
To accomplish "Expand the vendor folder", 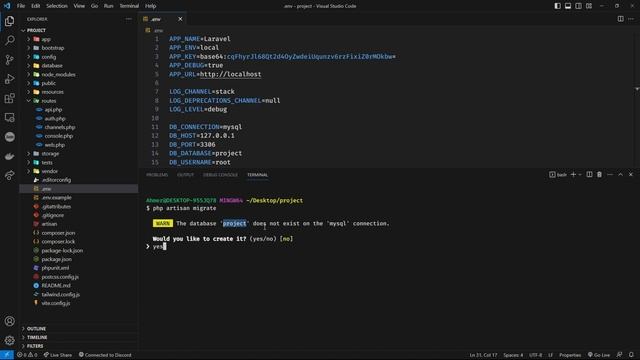I will click(78, 171).
